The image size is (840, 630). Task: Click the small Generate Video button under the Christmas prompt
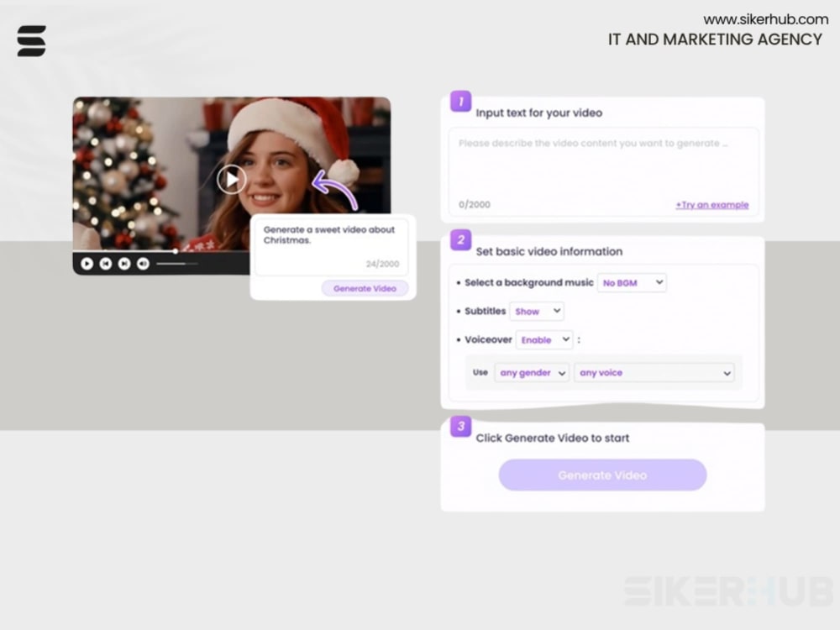click(x=365, y=288)
